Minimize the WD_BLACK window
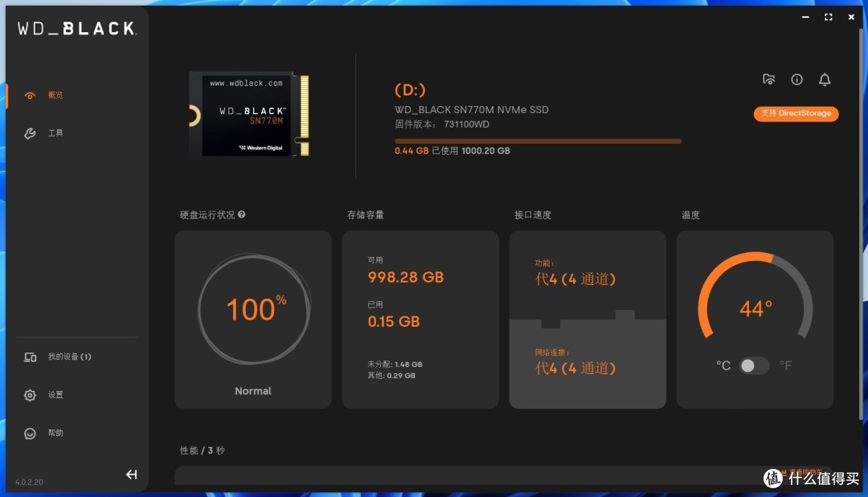The height and width of the screenshot is (497, 868). point(805,17)
